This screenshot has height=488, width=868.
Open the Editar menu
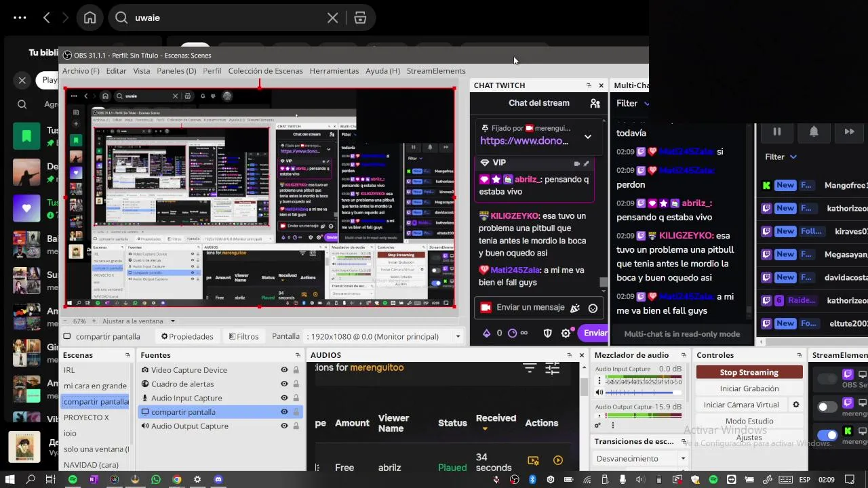pyautogui.click(x=116, y=71)
